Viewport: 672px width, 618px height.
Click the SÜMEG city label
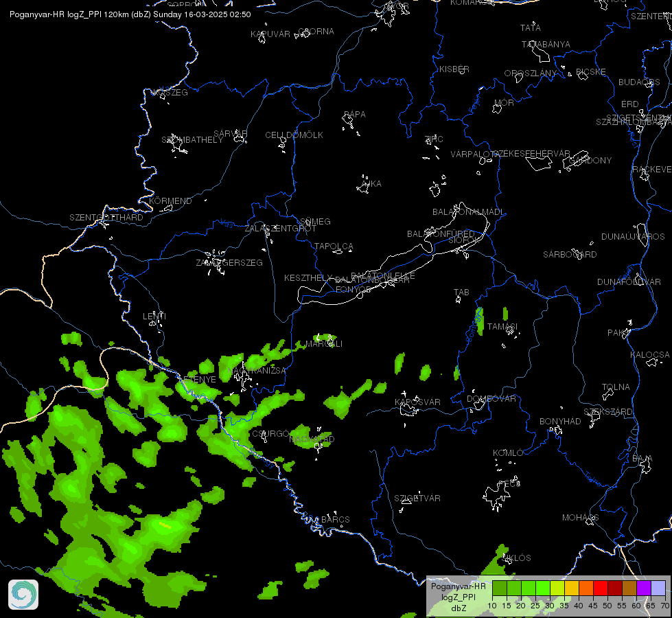click(315, 221)
